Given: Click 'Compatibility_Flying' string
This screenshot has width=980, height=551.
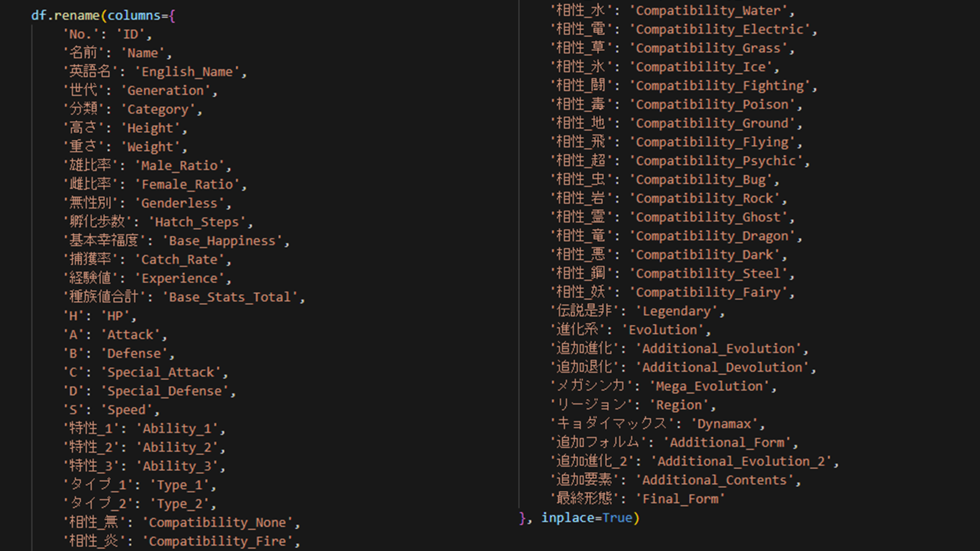Looking at the screenshot, I should click(712, 142).
